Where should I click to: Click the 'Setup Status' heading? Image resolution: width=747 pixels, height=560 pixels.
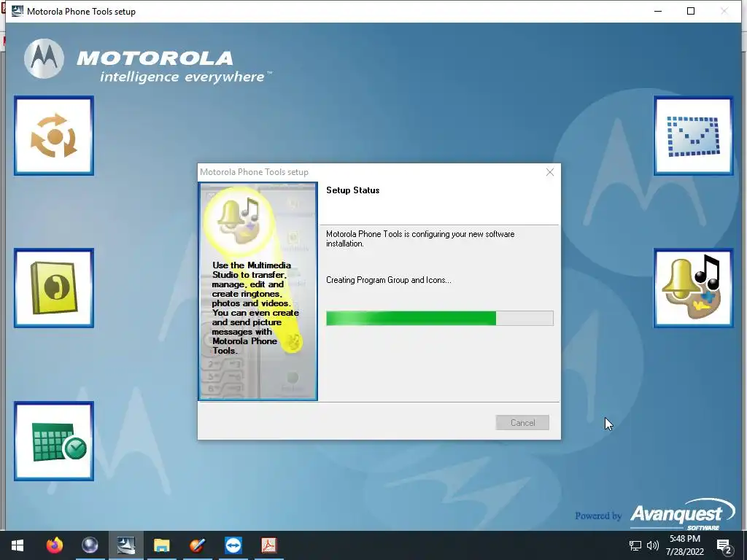coord(352,190)
